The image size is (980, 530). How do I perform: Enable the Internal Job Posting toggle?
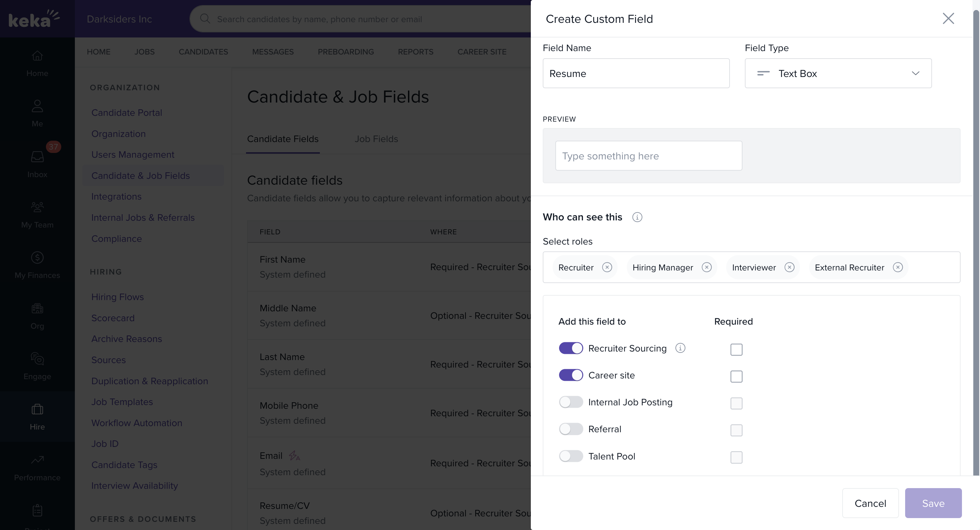(x=571, y=402)
